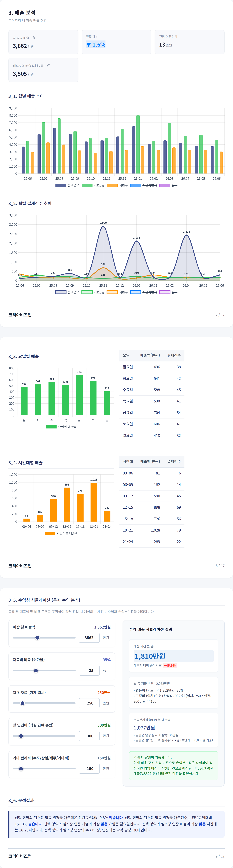Click the 3_5. 수익성 시뮬레이션 heading

(44, 600)
